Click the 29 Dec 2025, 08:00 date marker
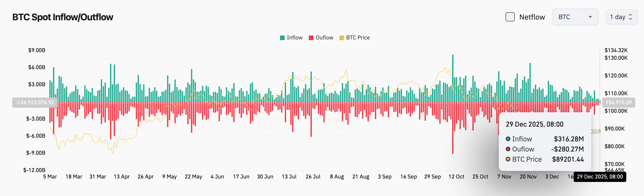 point(600,177)
